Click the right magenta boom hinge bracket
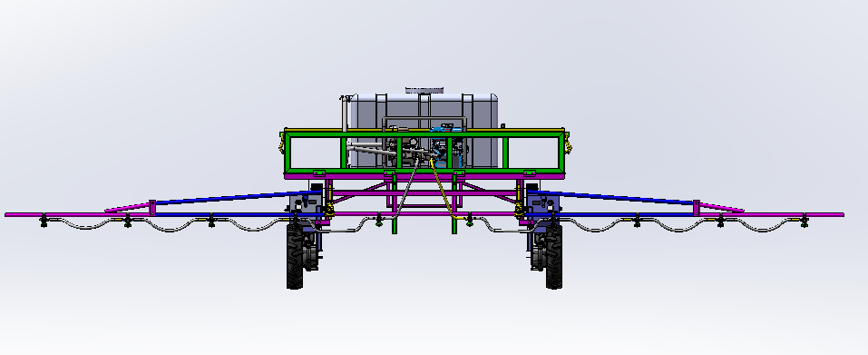This screenshot has width=868, height=355. click(697, 208)
